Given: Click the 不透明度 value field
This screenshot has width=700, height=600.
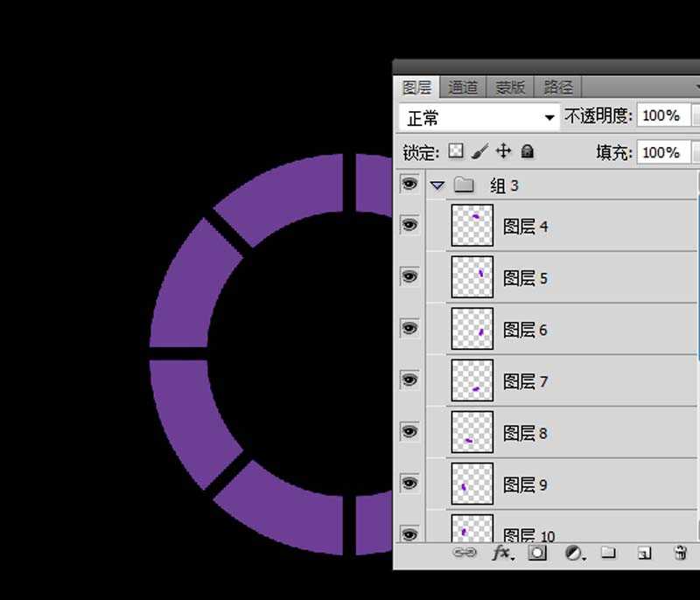Looking at the screenshot, I should click(x=661, y=115).
